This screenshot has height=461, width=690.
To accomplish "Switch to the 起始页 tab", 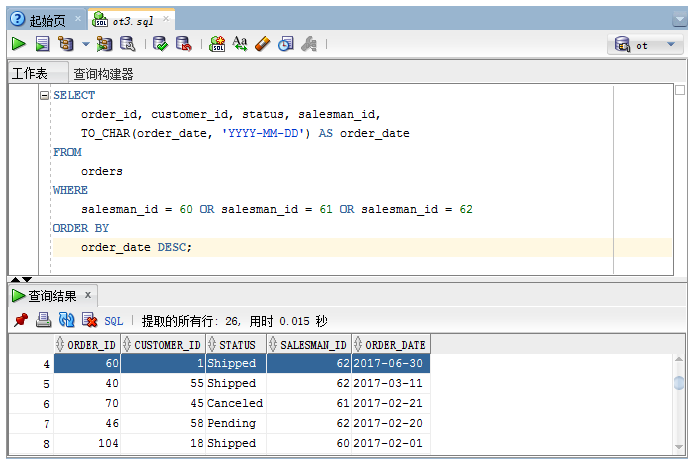I will coord(45,19).
